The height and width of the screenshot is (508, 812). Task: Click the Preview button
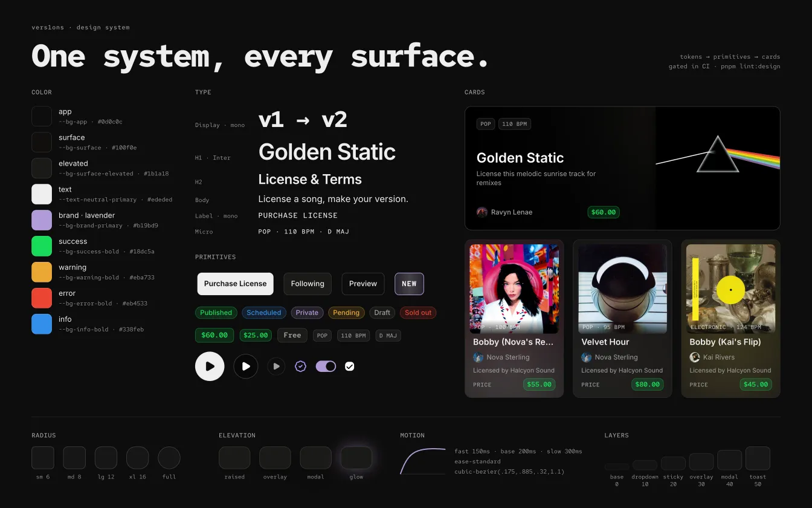(x=363, y=284)
